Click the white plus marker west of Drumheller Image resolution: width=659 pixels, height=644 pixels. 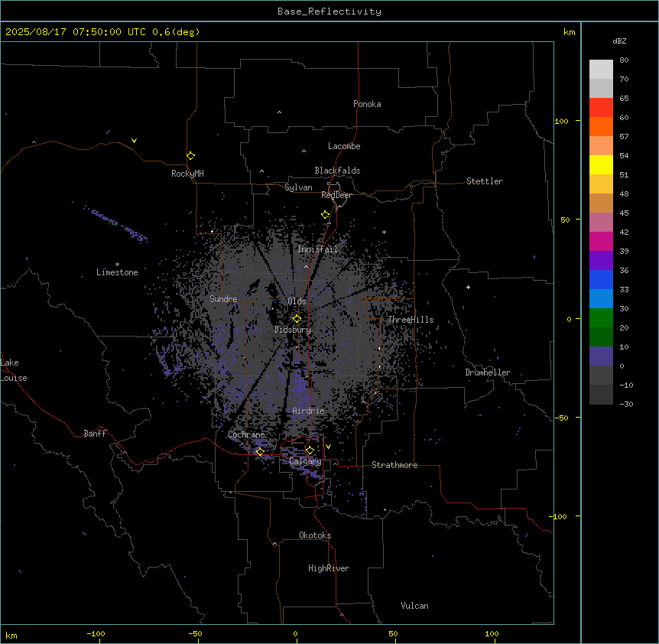(468, 287)
